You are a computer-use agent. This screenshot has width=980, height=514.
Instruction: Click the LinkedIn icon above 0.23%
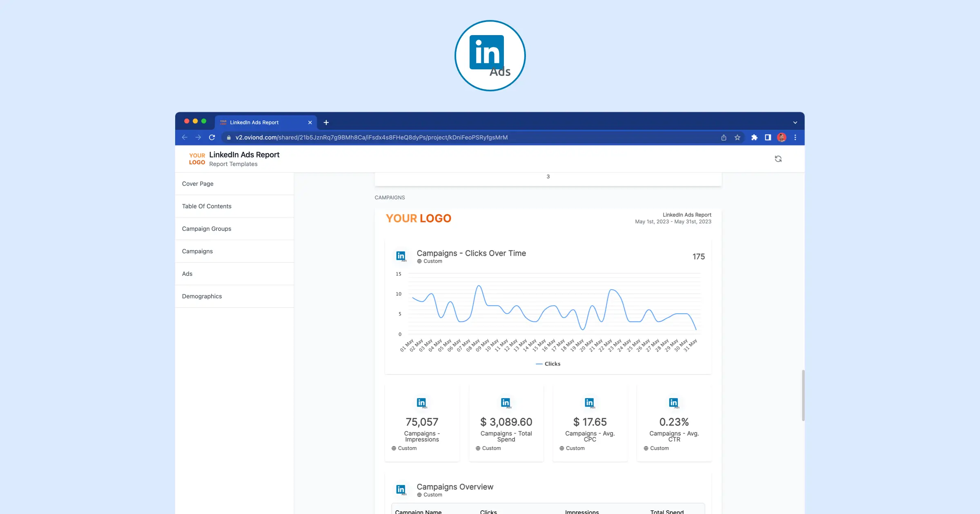pyautogui.click(x=674, y=403)
